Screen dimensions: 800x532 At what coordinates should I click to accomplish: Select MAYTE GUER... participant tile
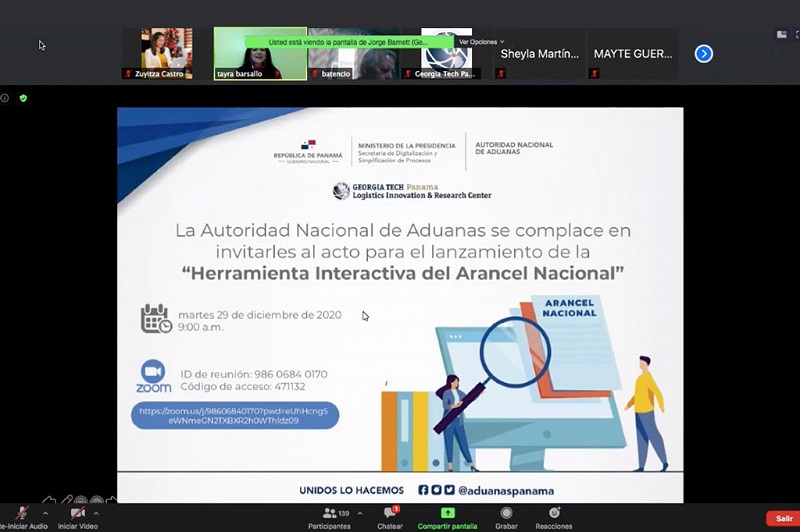point(633,54)
